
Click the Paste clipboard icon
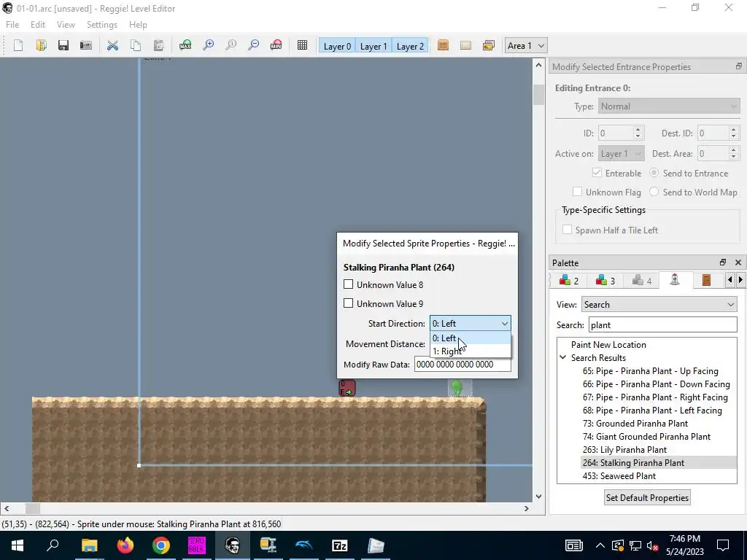pyautogui.click(x=158, y=46)
